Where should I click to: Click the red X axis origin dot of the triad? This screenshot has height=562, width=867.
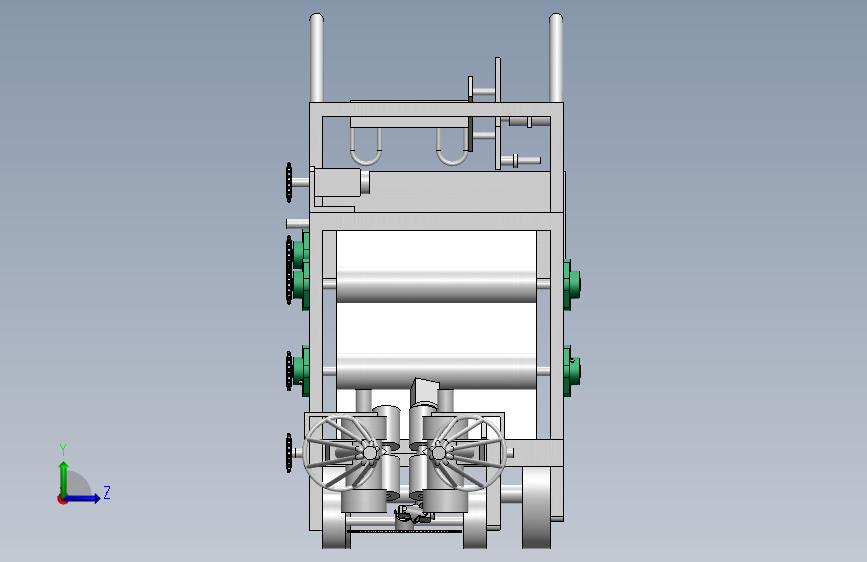pyautogui.click(x=62, y=499)
